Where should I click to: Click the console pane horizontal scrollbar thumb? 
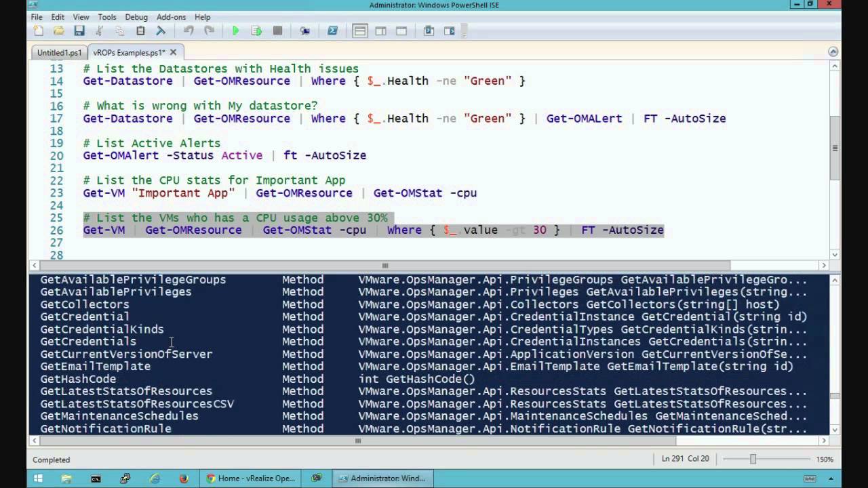click(x=358, y=441)
